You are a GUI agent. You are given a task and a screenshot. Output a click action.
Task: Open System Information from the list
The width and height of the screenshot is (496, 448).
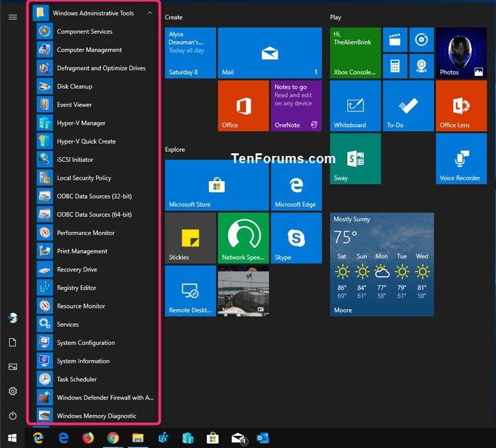click(94, 361)
